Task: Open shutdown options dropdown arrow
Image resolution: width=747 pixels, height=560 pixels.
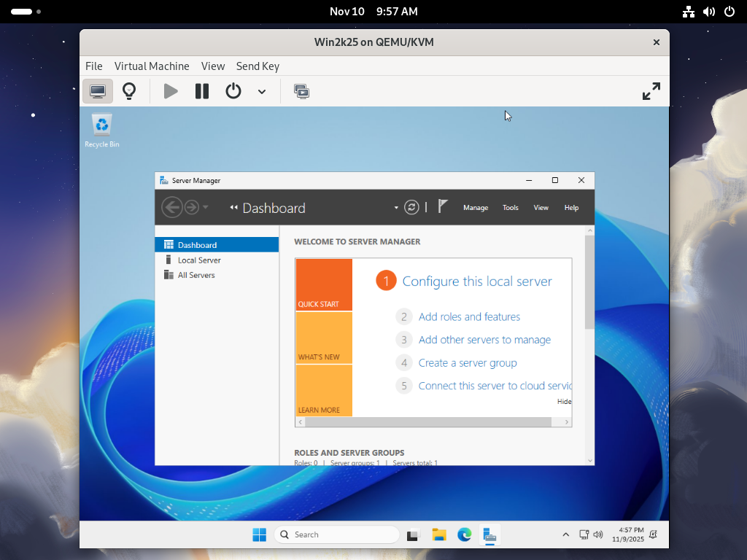Action: coord(262,92)
